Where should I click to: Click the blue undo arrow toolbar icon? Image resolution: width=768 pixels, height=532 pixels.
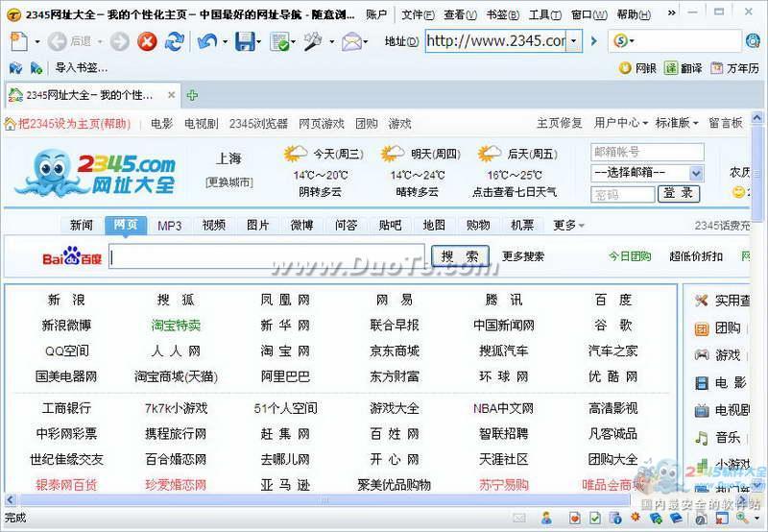[x=207, y=41]
